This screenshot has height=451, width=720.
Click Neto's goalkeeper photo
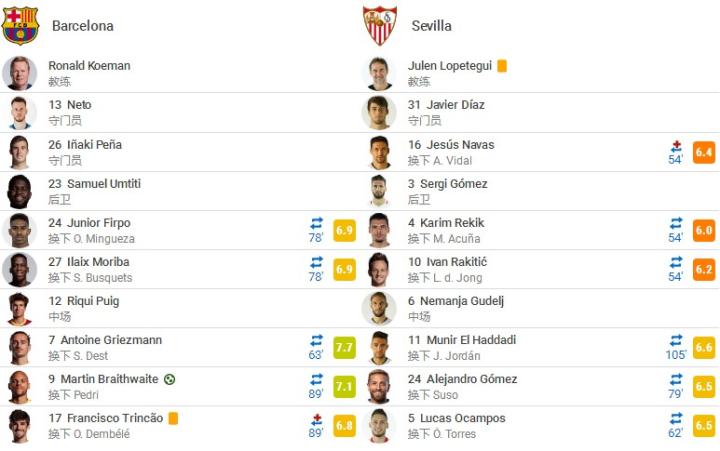pos(20,112)
